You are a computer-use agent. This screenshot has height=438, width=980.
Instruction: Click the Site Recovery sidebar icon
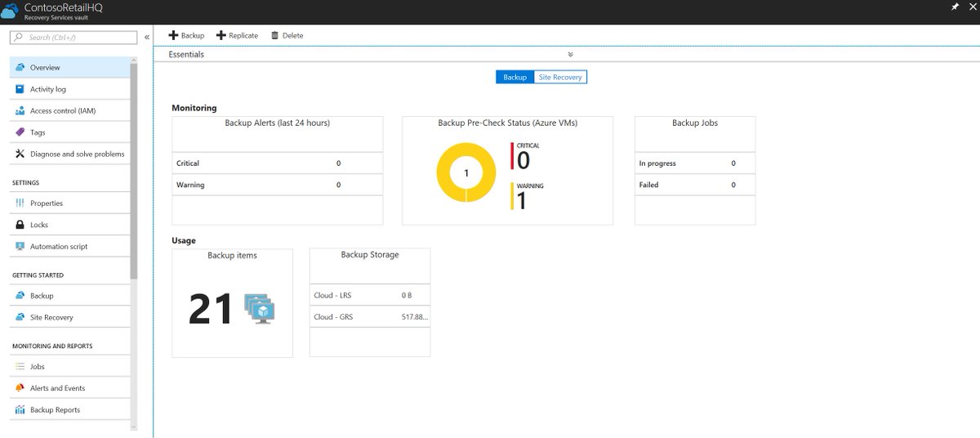tap(20, 317)
